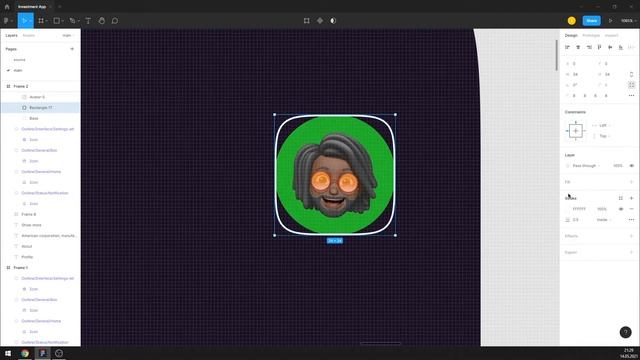Toggle constrain proportions lock
The image size is (640, 360).
(631, 74)
